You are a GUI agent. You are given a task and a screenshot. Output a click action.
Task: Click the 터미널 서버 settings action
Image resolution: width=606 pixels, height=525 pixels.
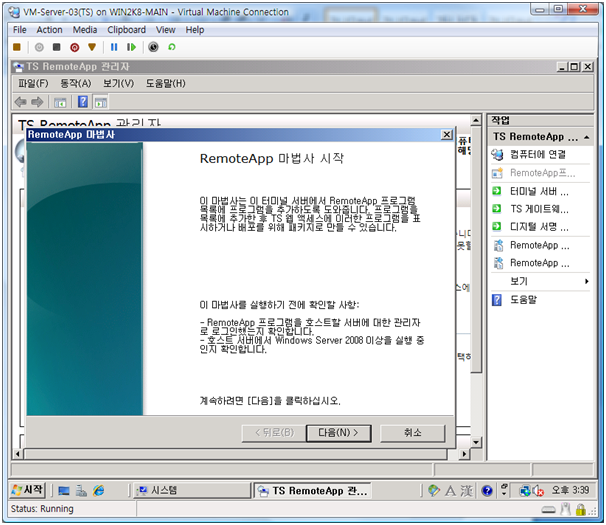click(x=539, y=191)
